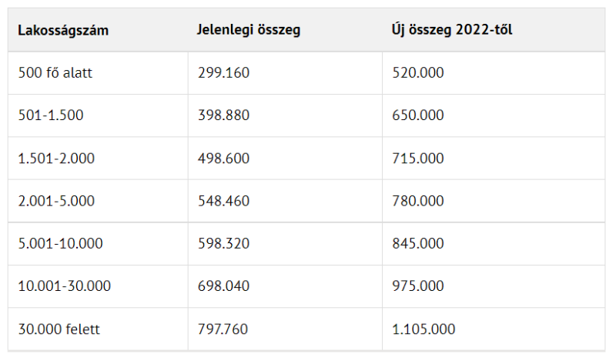Click the 845.000 new amount
The width and height of the screenshot is (616, 364).
418,243
